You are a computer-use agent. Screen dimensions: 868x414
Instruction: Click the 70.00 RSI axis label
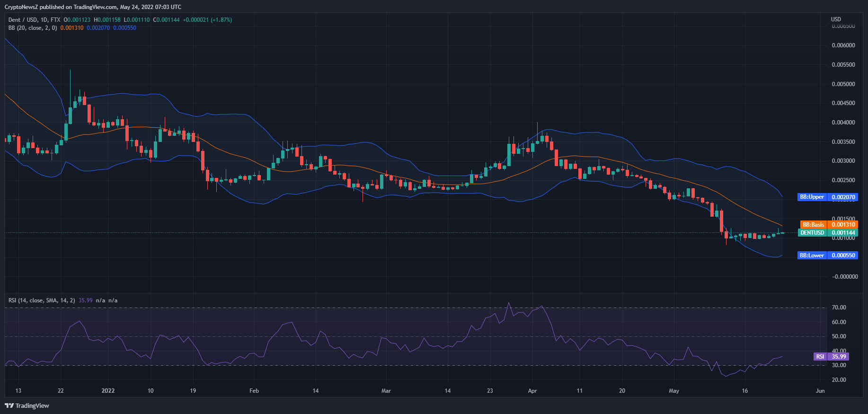[x=839, y=308]
